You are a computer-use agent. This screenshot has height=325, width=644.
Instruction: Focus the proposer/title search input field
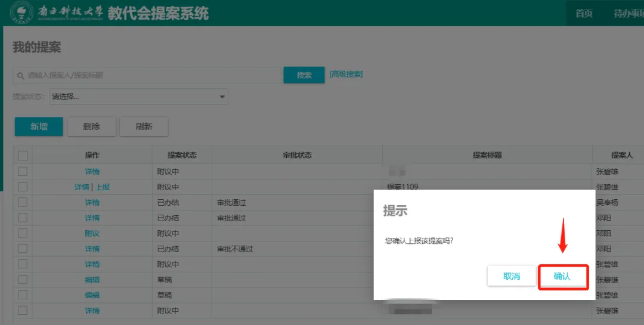(x=152, y=76)
